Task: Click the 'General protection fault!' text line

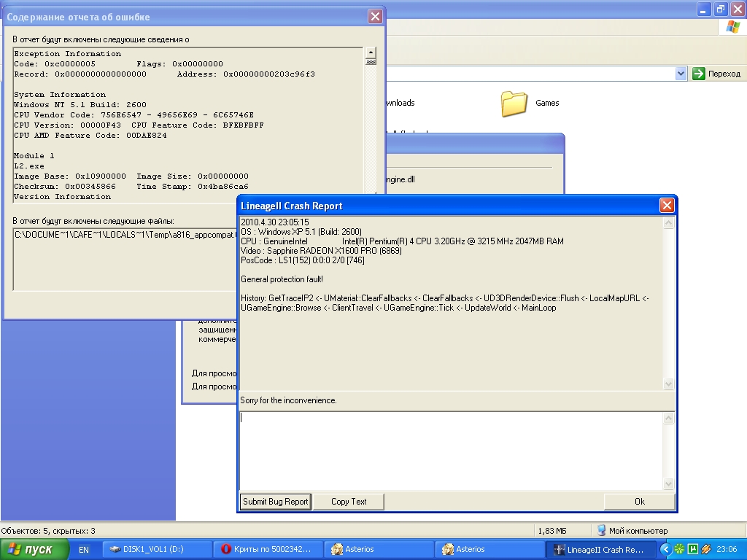Action: point(282,279)
